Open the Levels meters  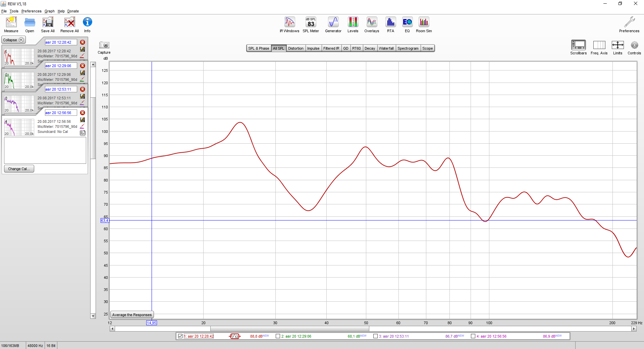(x=353, y=25)
